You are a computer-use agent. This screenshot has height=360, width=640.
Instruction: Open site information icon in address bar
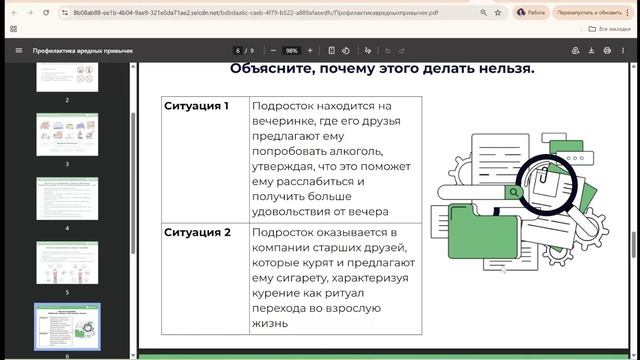(65, 13)
